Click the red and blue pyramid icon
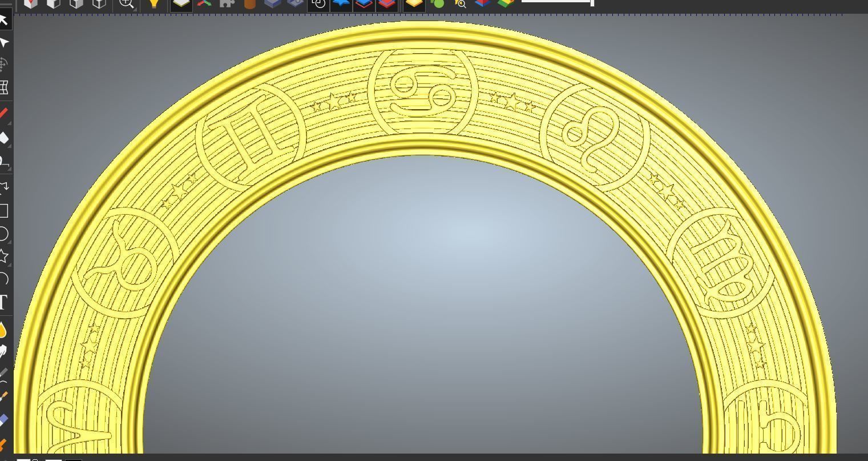The image size is (868, 461). 483,3
